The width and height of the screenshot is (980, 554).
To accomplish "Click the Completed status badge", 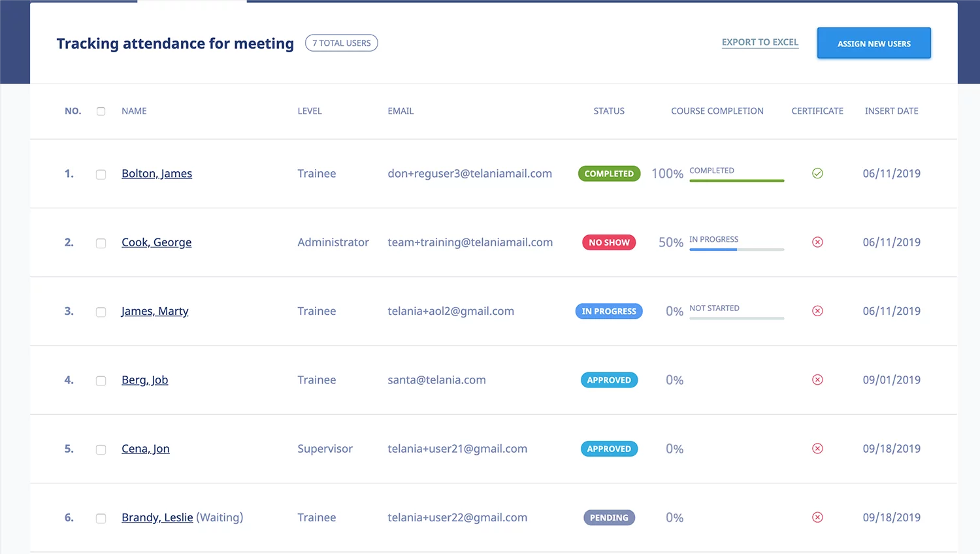I will pos(609,174).
